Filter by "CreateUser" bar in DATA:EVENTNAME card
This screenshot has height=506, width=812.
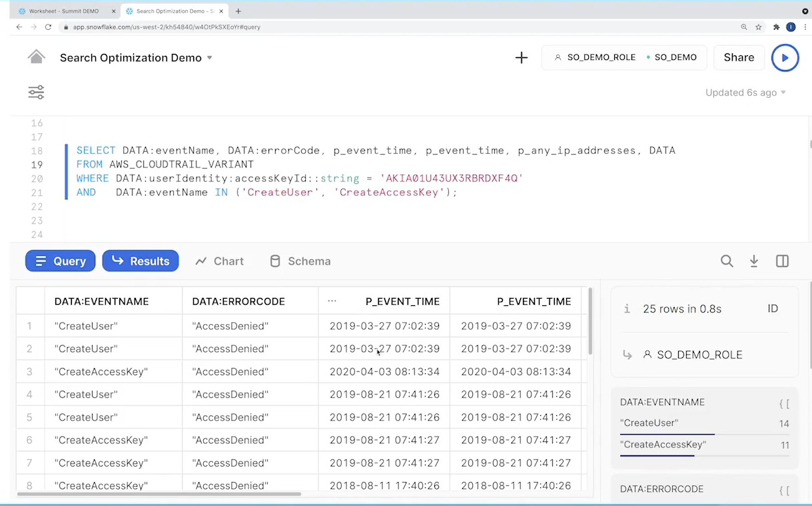(x=704, y=427)
